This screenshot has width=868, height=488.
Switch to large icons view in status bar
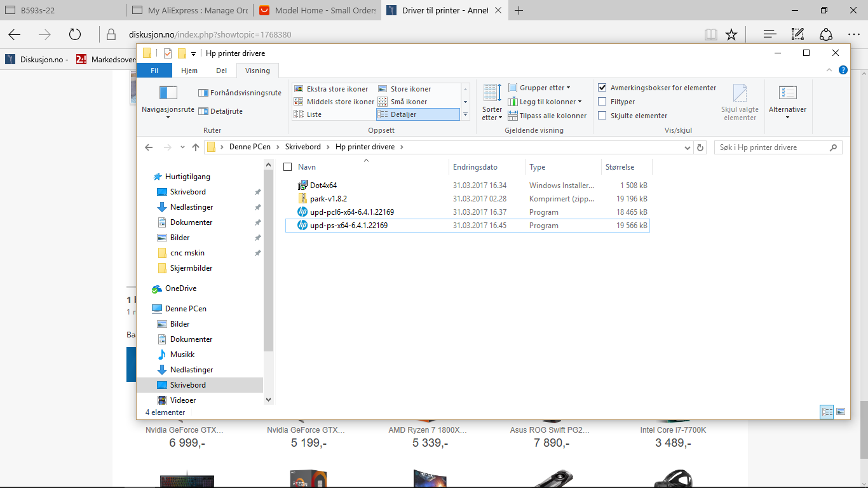point(841,412)
